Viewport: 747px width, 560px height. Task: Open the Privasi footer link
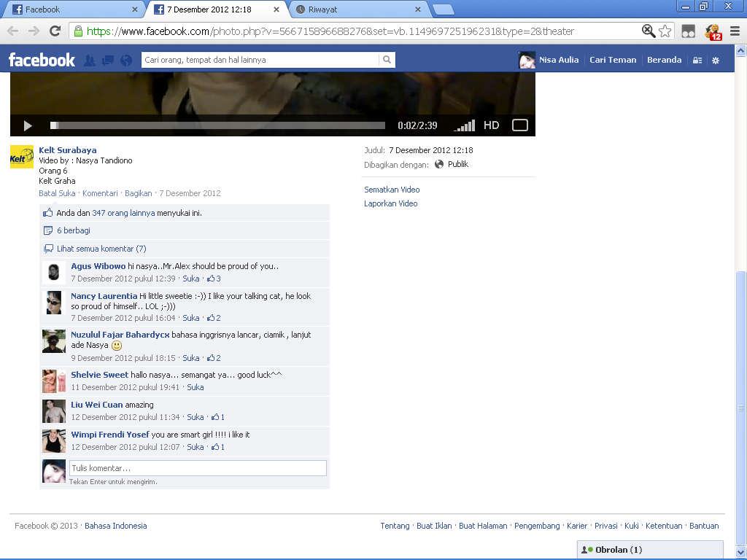click(606, 526)
